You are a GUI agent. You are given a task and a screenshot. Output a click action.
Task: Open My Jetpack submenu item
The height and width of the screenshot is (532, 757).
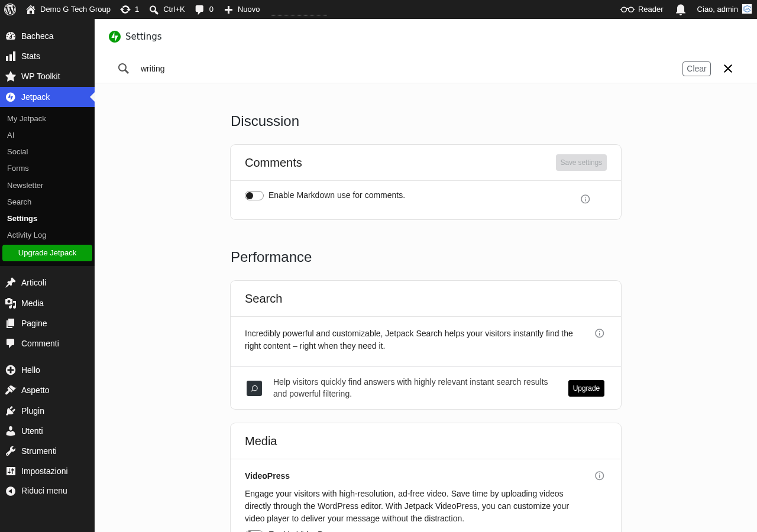tap(27, 119)
